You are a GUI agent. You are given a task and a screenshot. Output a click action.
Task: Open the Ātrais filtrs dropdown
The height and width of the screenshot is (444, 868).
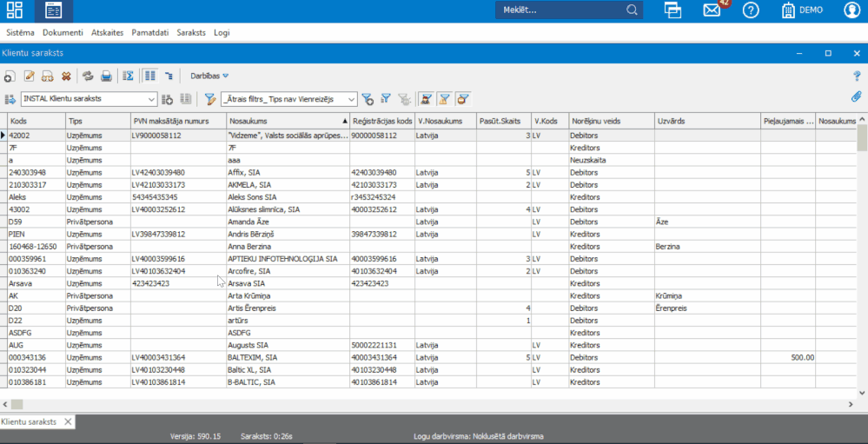pyautogui.click(x=351, y=99)
